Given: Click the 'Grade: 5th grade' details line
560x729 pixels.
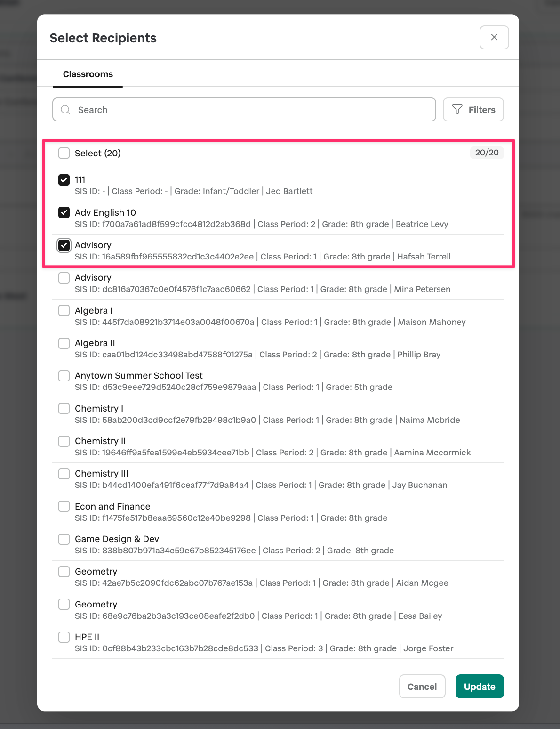Looking at the screenshot, I should [233, 387].
